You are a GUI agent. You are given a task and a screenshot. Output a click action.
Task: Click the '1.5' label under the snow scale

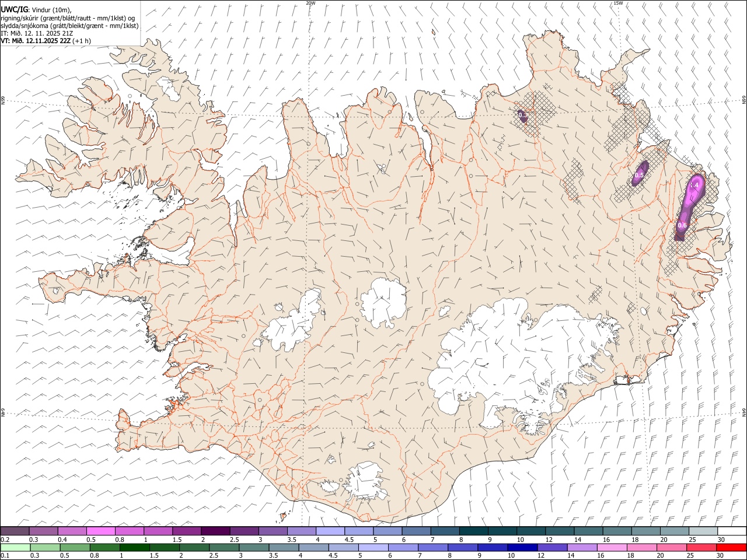point(177,539)
